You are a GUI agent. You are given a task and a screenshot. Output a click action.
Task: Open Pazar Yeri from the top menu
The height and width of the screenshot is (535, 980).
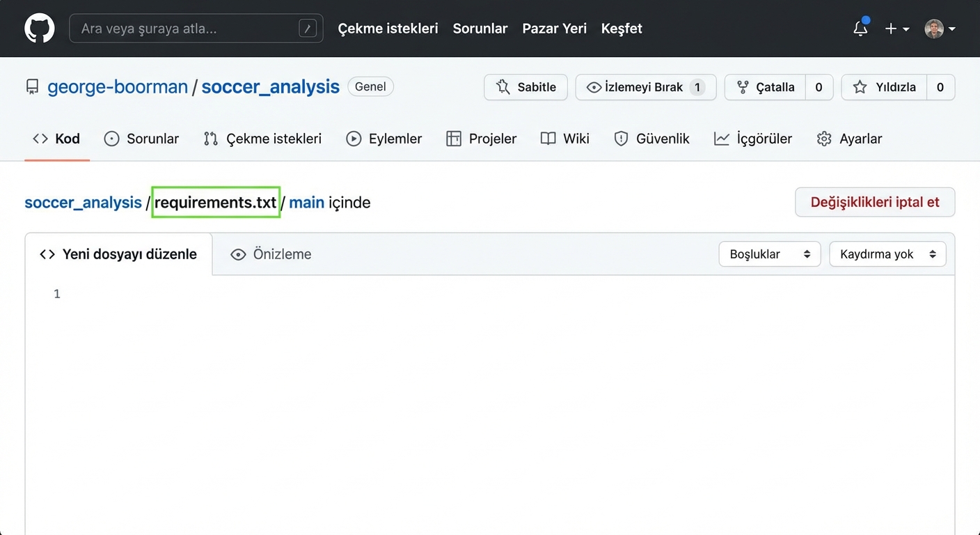pyautogui.click(x=554, y=29)
